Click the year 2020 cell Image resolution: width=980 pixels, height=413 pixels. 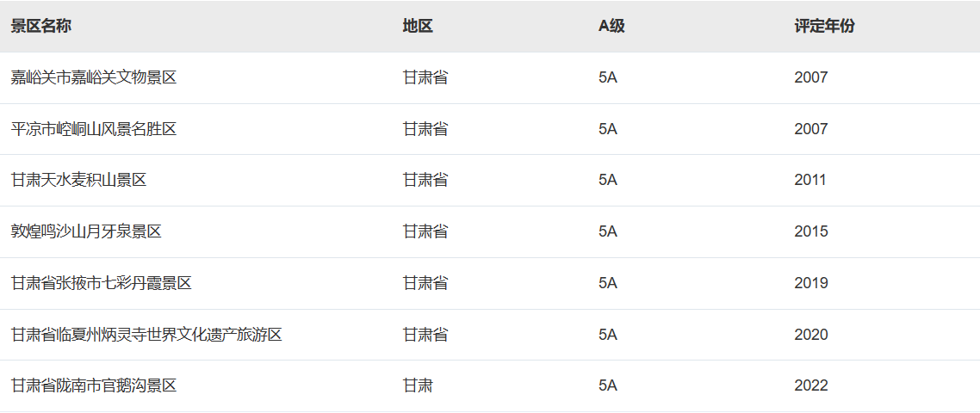click(x=811, y=335)
